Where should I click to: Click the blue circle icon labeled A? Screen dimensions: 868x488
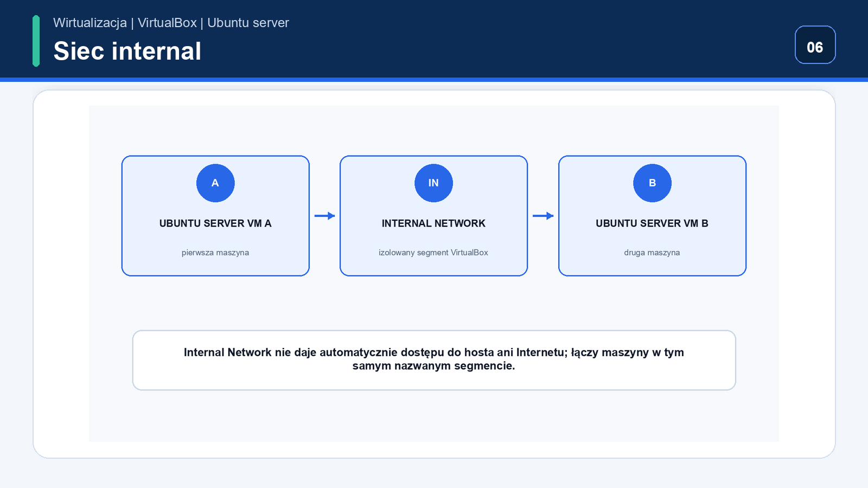(215, 183)
